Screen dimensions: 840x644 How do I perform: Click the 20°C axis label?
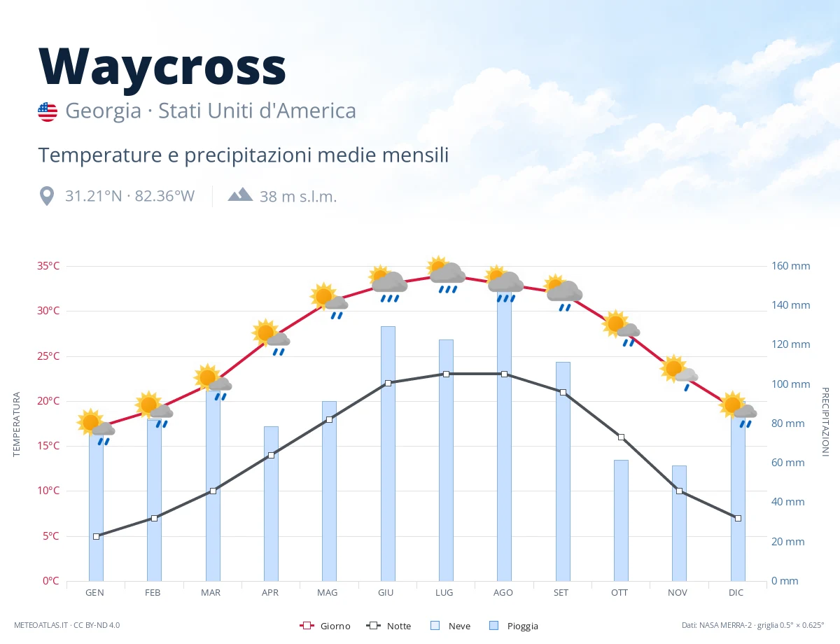click(48, 401)
